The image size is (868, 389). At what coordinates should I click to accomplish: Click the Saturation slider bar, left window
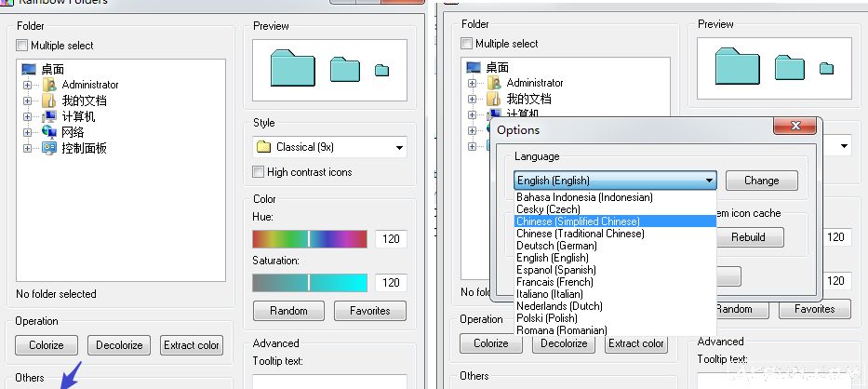pos(310,283)
